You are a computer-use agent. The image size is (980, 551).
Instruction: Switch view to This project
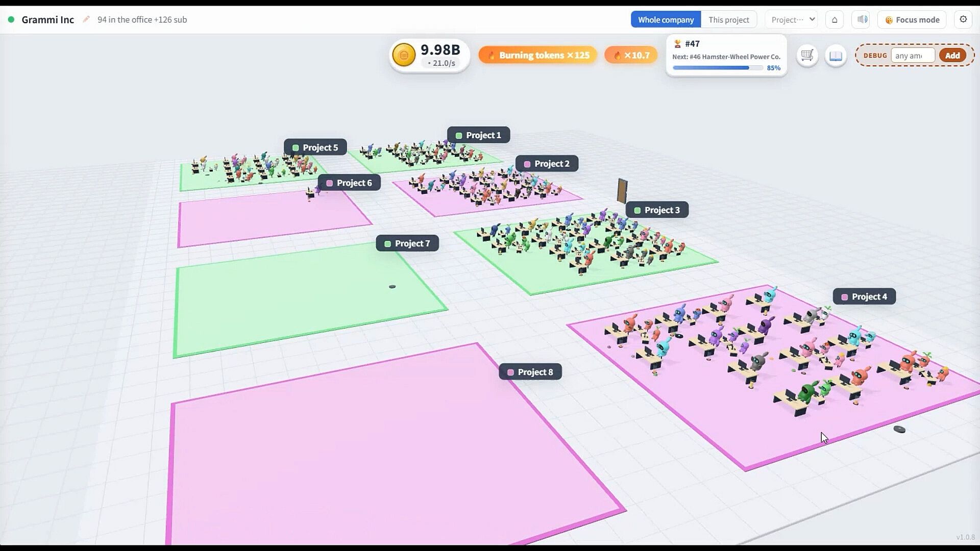pyautogui.click(x=729, y=19)
